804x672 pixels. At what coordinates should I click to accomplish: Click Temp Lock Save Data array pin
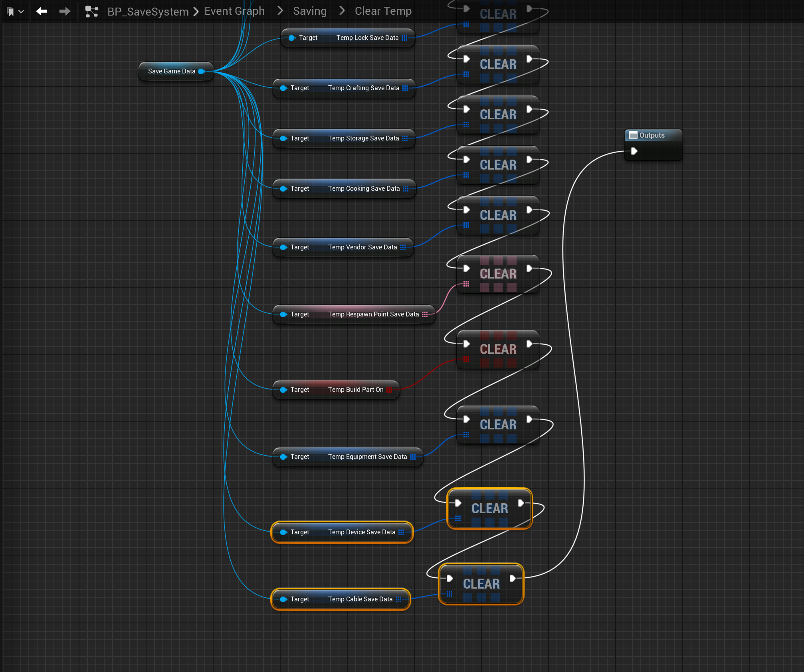404,38
